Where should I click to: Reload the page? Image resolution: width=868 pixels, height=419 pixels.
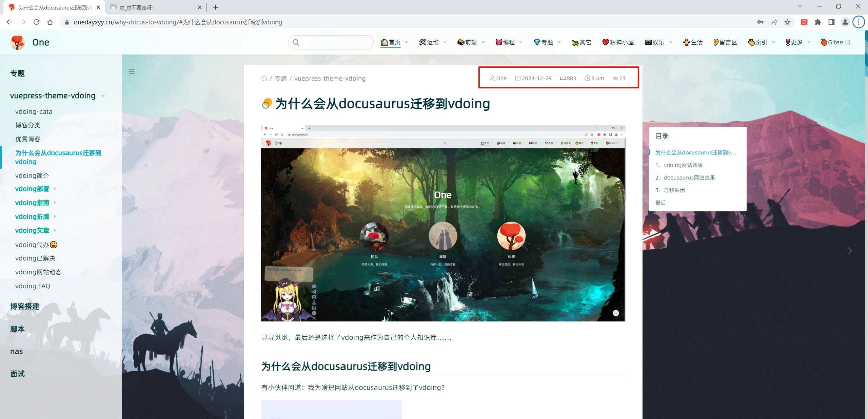pyautogui.click(x=37, y=22)
